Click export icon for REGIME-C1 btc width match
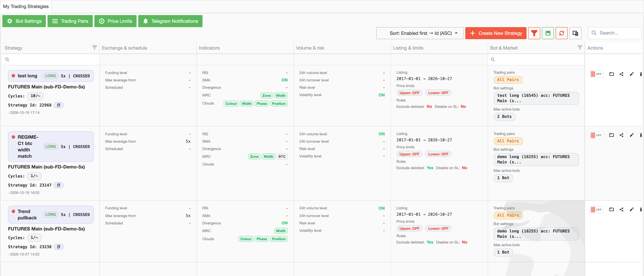The width and height of the screenshot is (644, 276). click(x=611, y=135)
